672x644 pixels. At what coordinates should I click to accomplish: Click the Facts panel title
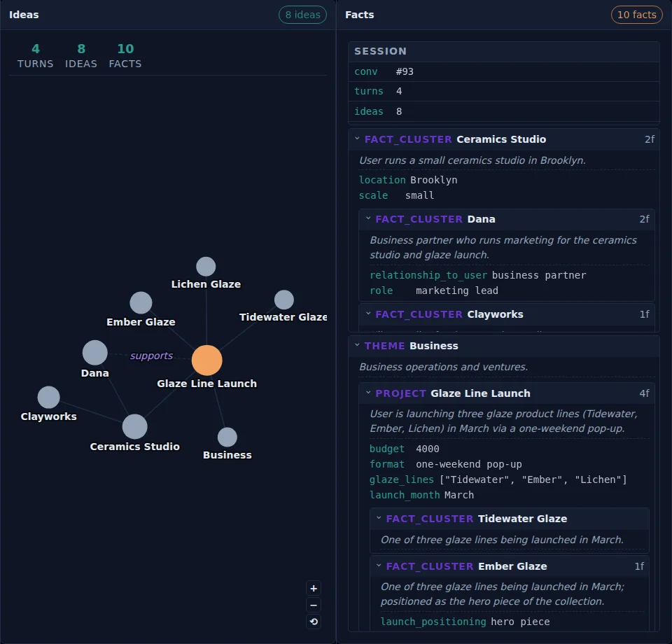[360, 15]
